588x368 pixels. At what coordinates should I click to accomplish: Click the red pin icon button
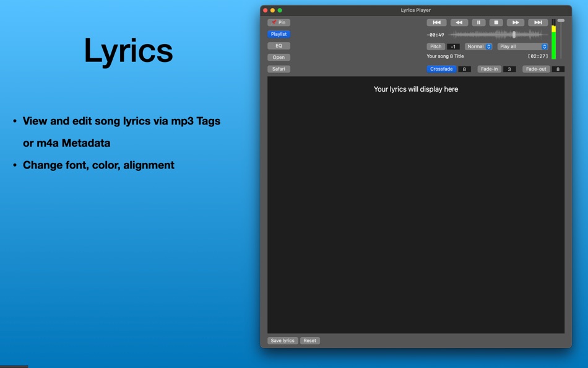(x=279, y=22)
